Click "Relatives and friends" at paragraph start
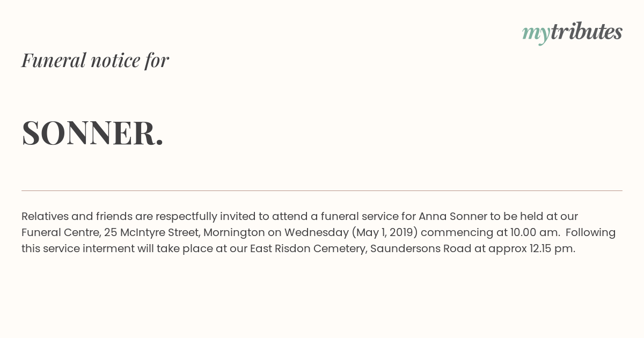 click(x=77, y=216)
